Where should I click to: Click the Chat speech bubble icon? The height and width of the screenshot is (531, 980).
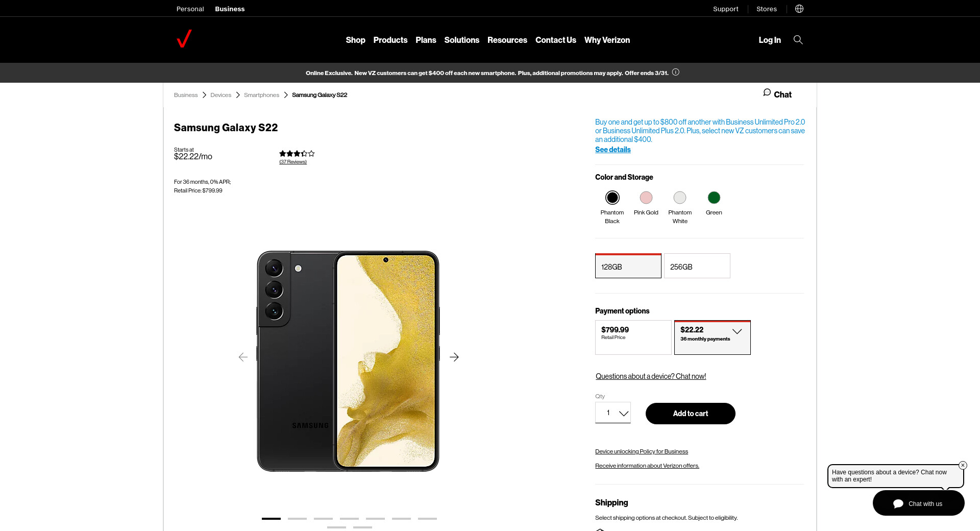(767, 92)
